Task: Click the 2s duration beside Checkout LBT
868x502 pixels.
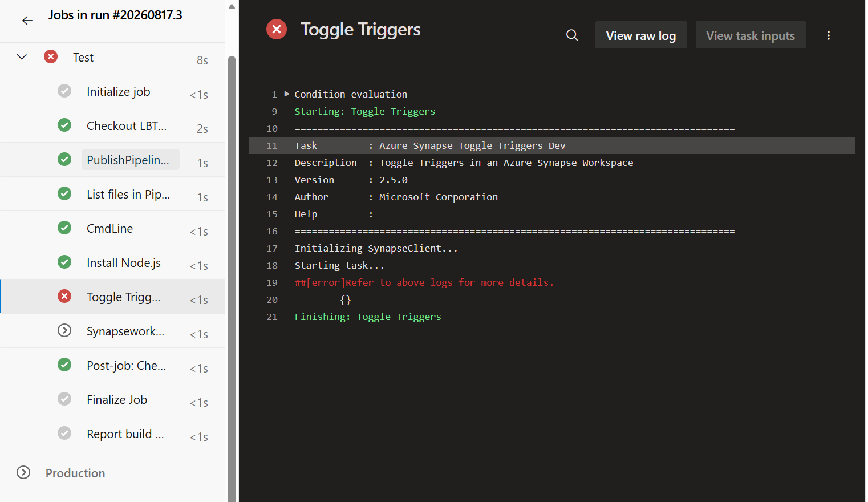Action: coord(202,129)
